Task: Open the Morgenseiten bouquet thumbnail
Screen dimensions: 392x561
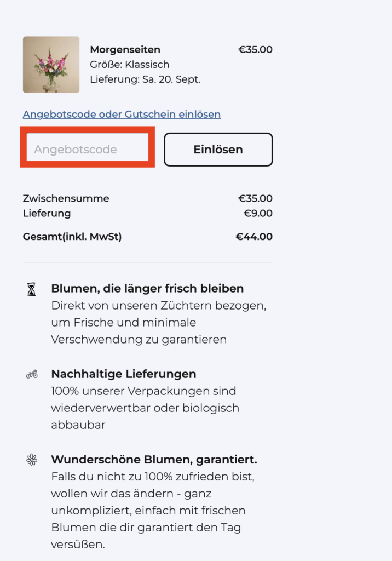Action: point(51,65)
